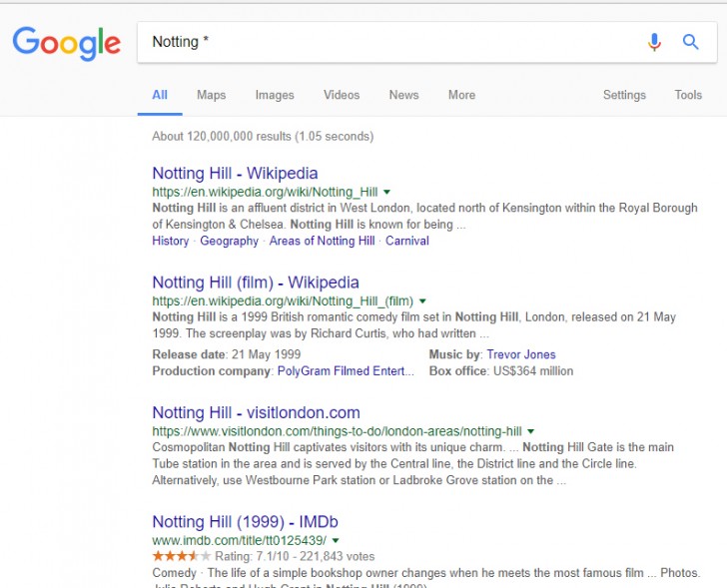Open the search Settings menu

tap(624, 95)
